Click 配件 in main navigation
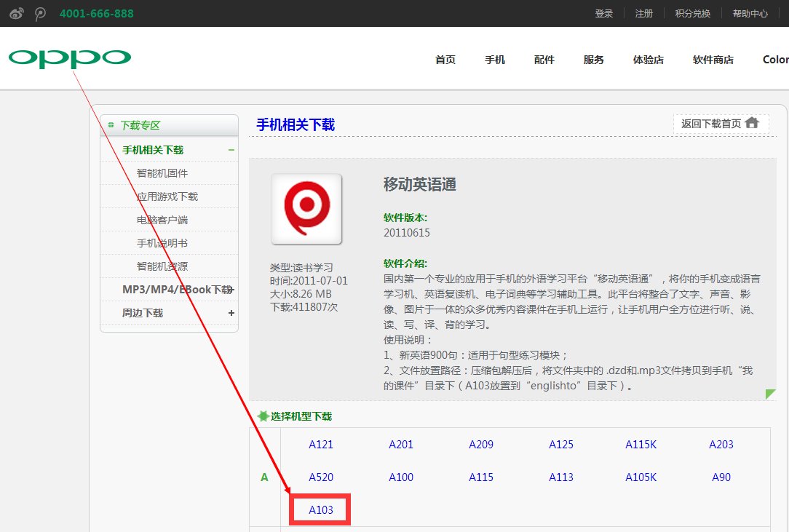Screen dimensions: 789x532 544,60
